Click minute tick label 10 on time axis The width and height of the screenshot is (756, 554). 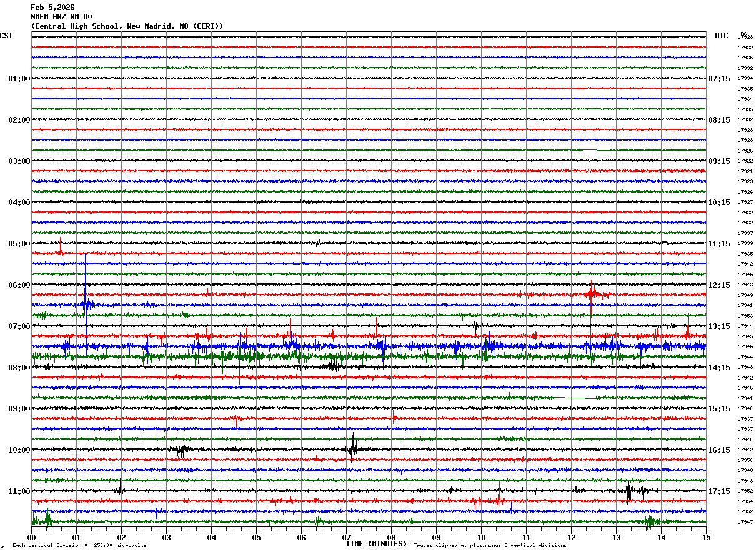point(481,537)
